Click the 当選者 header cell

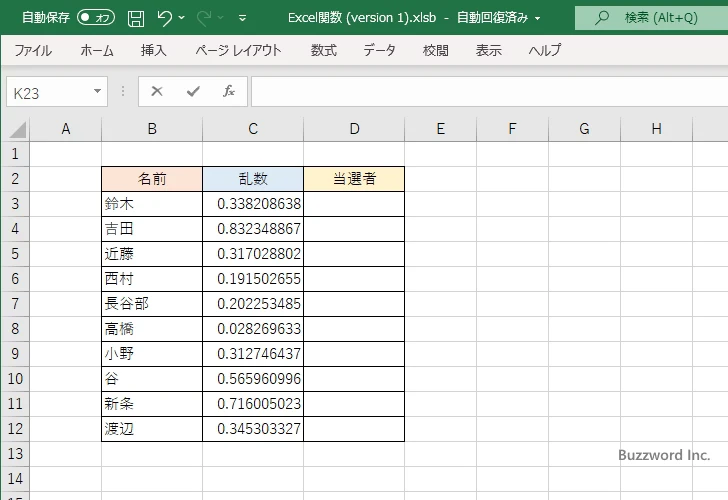tap(354, 179)
